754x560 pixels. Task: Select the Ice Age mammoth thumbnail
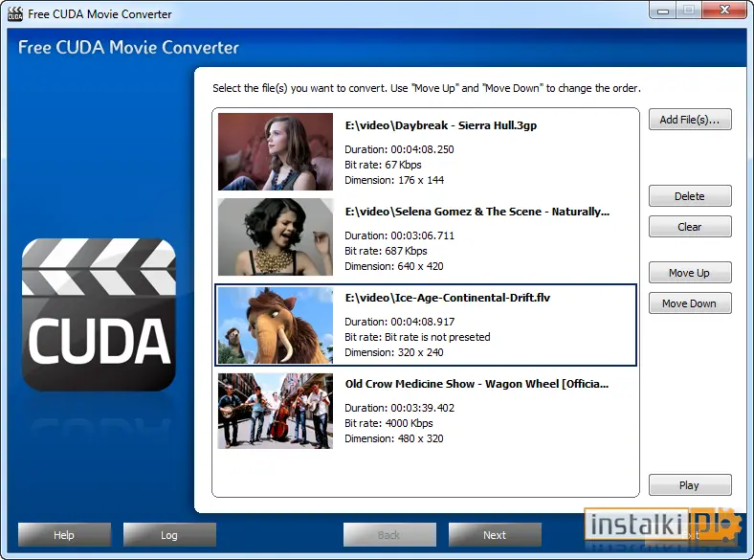click(275, 325)
